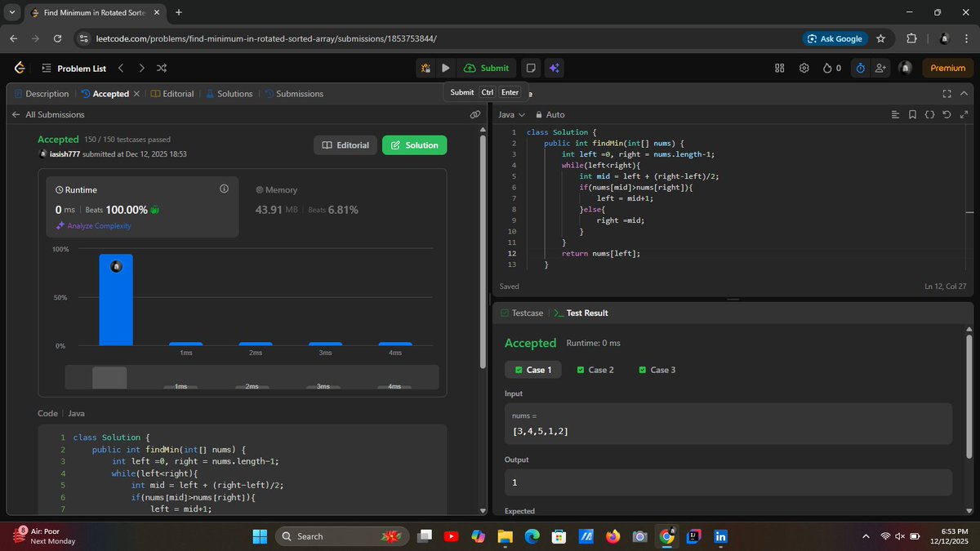Run the code using the play icon

(445, 68)
